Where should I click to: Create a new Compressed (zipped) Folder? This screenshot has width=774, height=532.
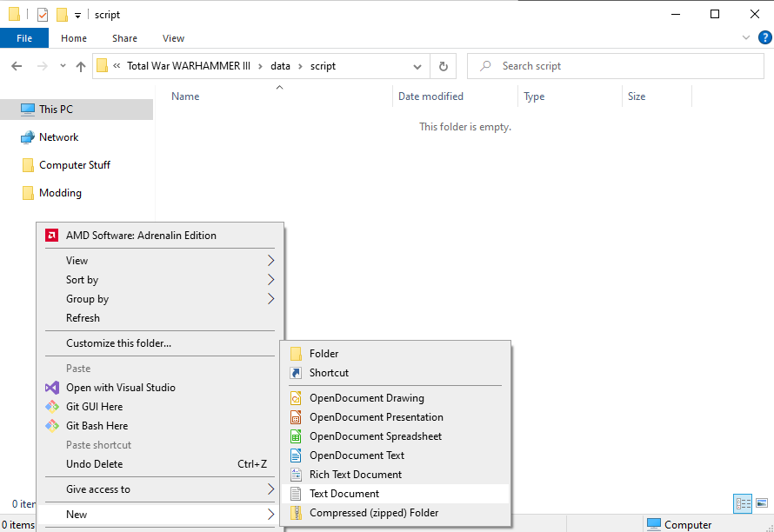[396, 513]
